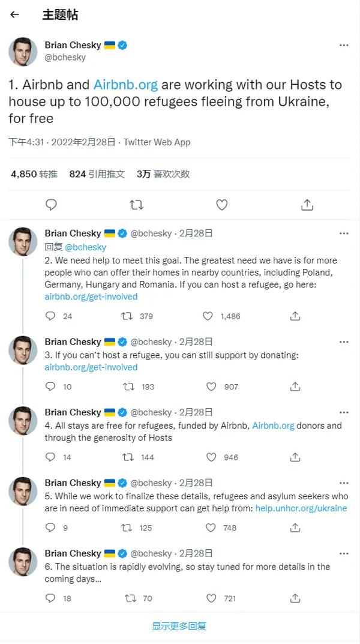Like the main Airbnb refugees tweet

[222, 205]
